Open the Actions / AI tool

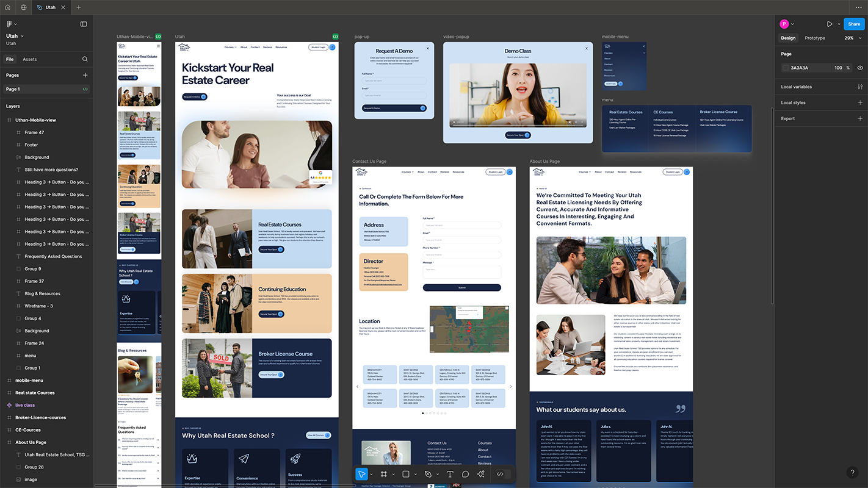tap(480, 474)
